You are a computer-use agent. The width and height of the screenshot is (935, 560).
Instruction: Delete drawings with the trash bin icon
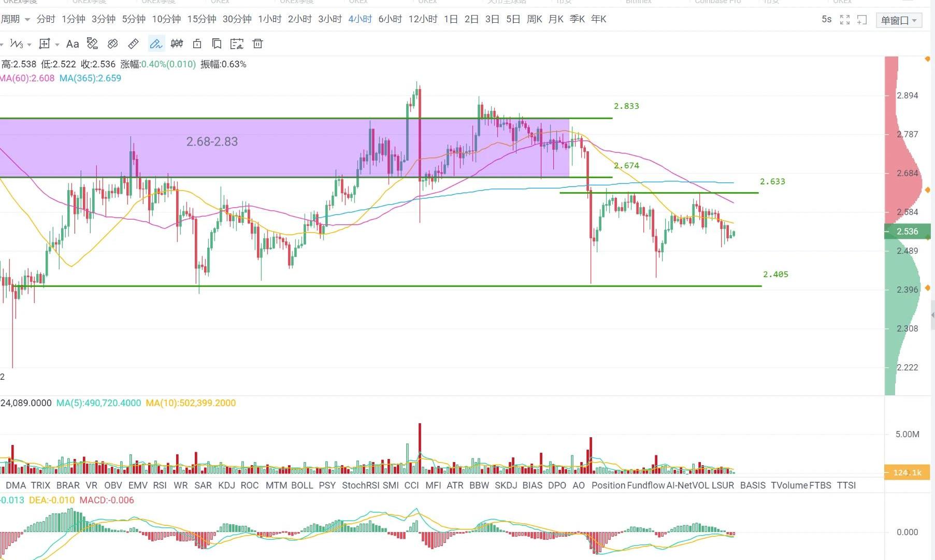pyautogui.click(x=257, y=44)
